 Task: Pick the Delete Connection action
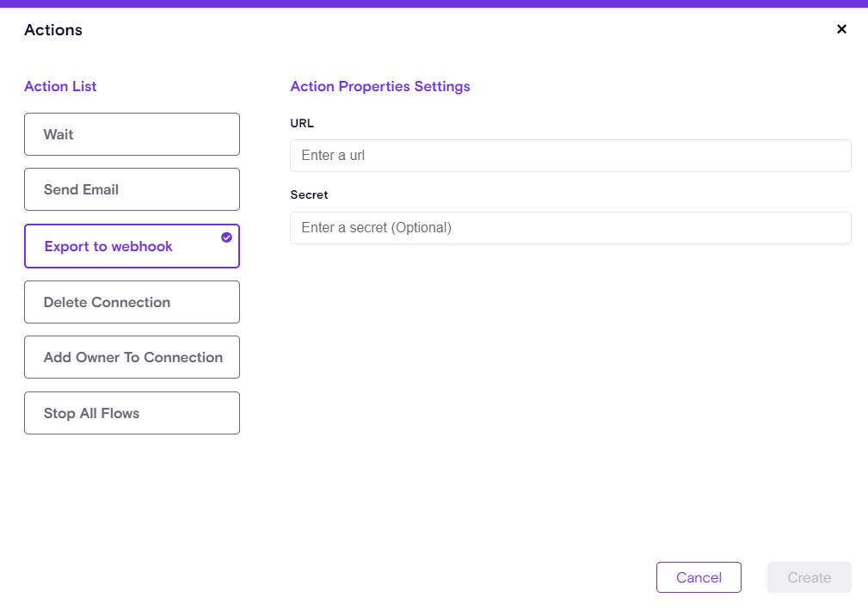[132, 302]
